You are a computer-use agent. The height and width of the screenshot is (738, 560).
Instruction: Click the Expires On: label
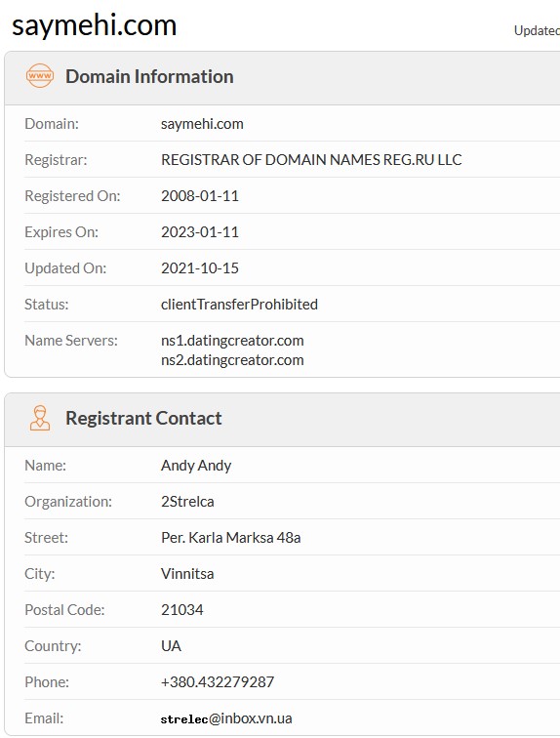pyautogui.click(x=61, y=232)
